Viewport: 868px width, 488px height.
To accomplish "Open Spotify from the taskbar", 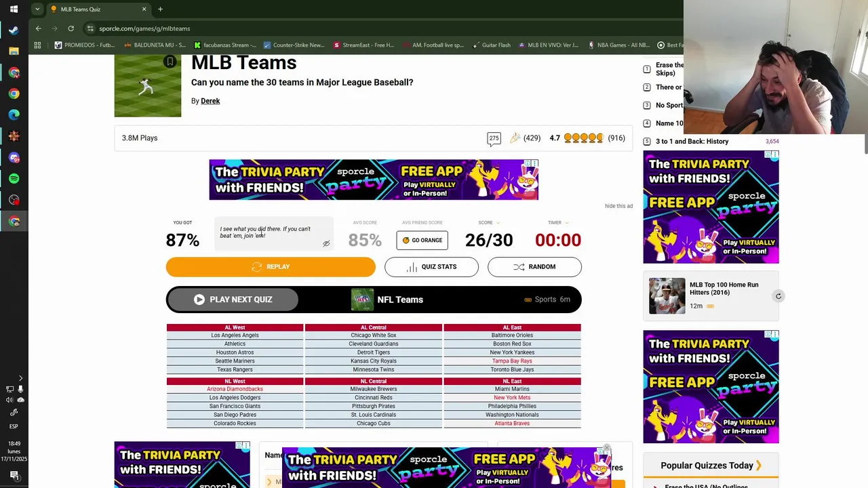I will 14,178.
